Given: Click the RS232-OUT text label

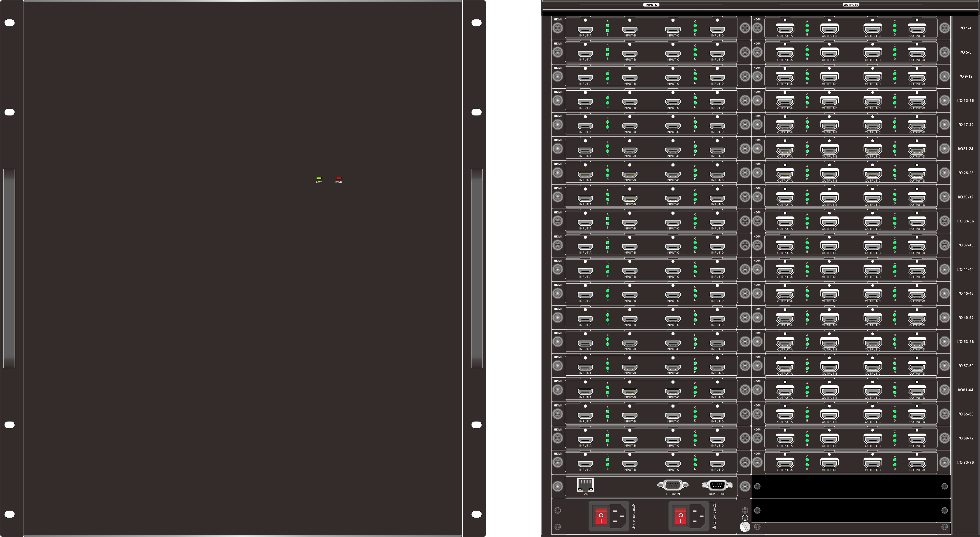Looking at the screenshot, I should click(x=717, y=494).
